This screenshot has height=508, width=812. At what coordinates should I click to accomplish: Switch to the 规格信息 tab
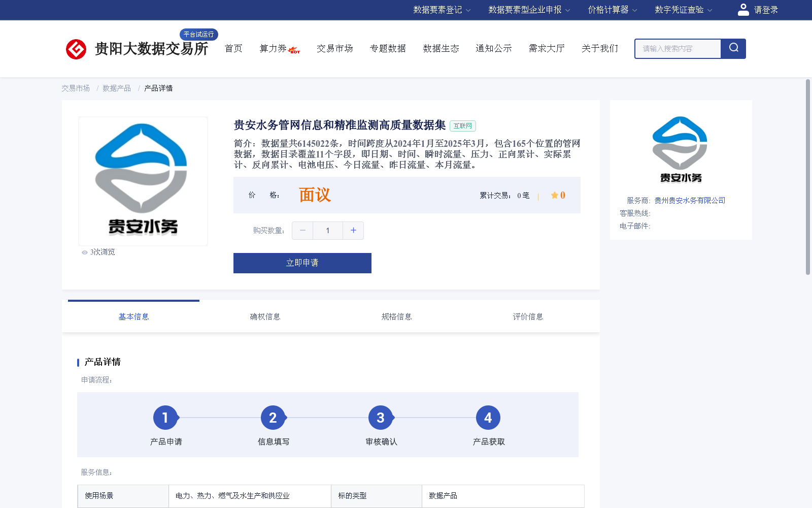[x=396, y=316]
